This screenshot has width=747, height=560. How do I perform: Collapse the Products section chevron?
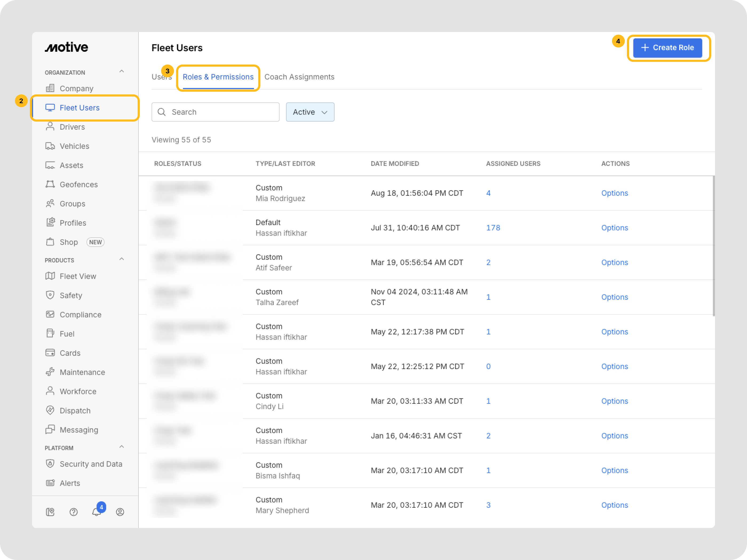click(122, 259)
